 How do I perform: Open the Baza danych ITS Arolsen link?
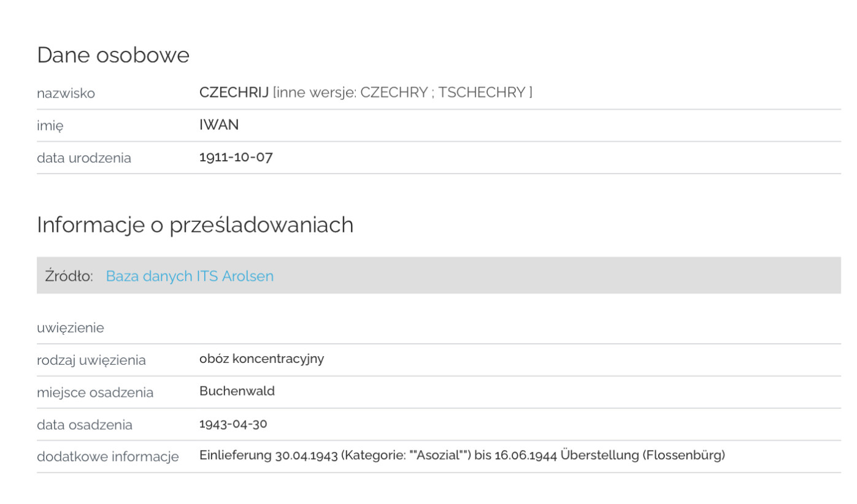pos(190,276)
